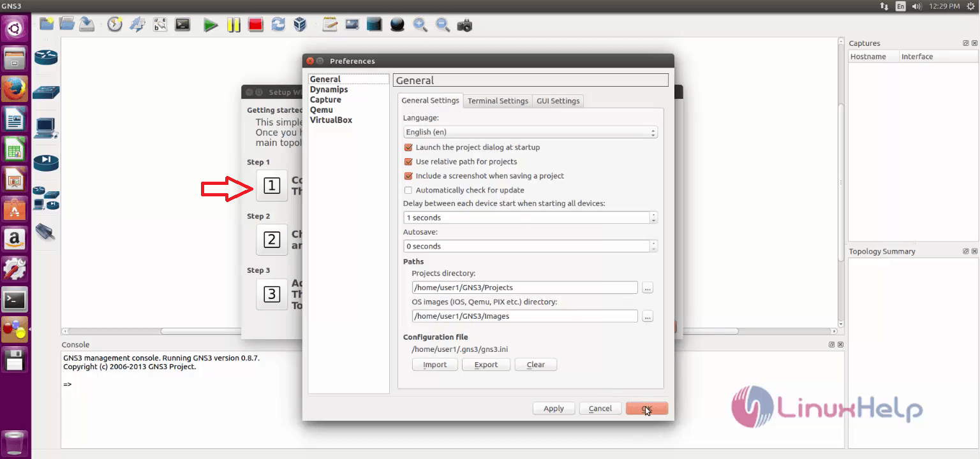The image size is (980, 459).
Task: Click the Import configuration button
Action: pyautogui.click(x=434, y=365)
